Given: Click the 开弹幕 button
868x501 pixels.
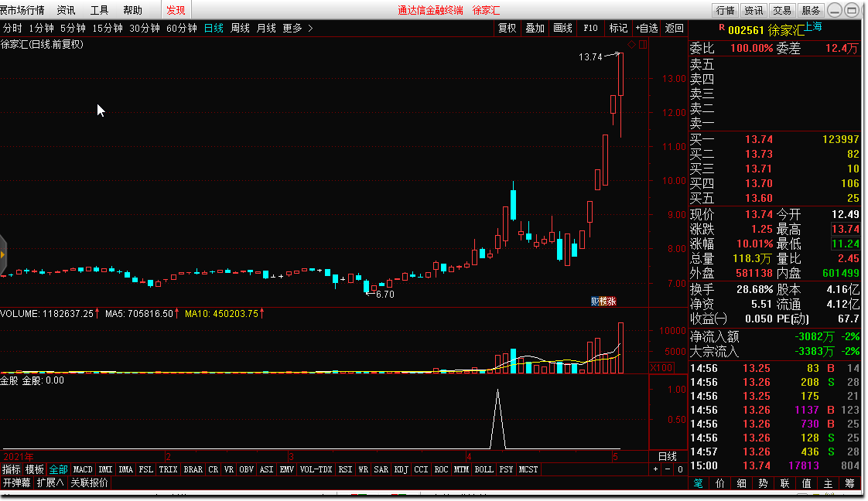Looking at the screenshot, I should [x=16, y=482].
